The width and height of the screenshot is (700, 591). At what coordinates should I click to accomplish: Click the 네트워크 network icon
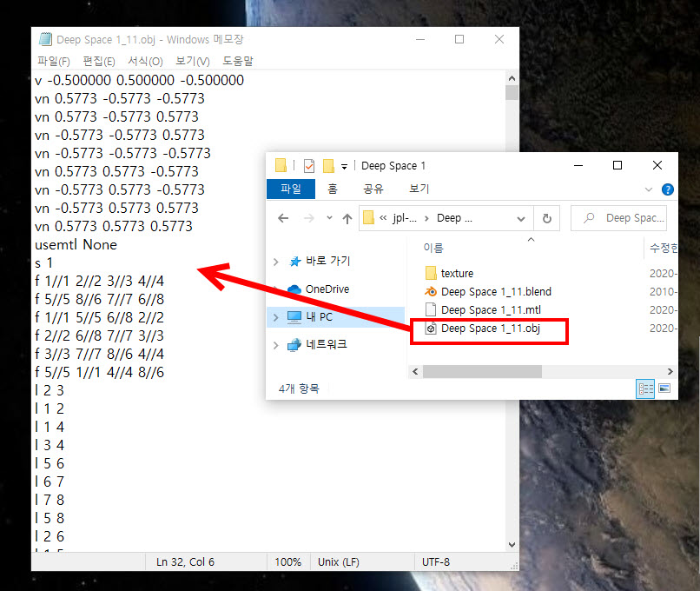[x=294, y=345]
